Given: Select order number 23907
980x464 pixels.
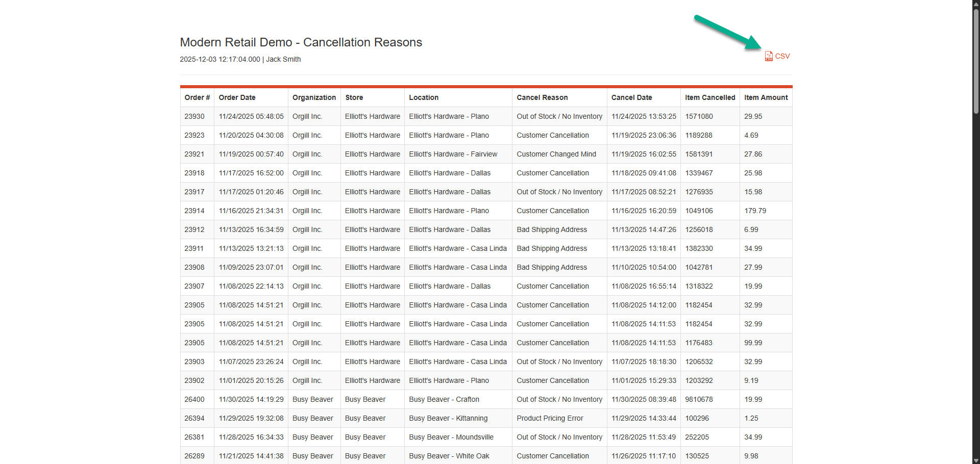Looking at the screenshot, I should (x=194, y=286).
